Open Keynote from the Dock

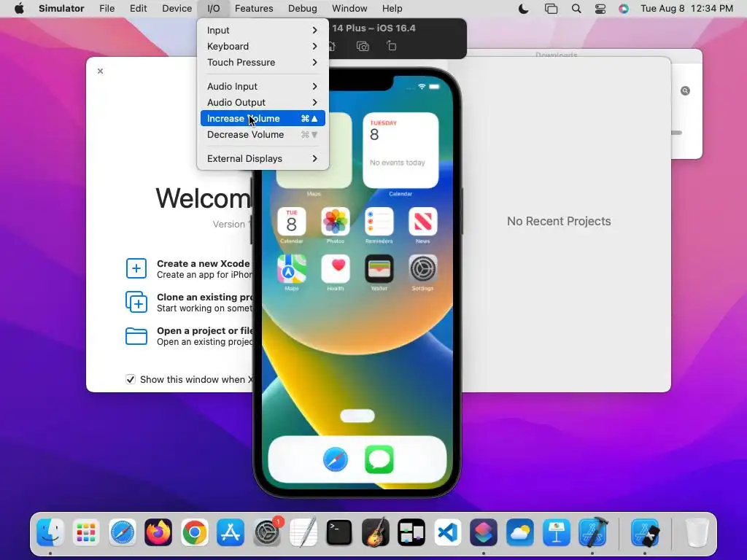point(557,532)
